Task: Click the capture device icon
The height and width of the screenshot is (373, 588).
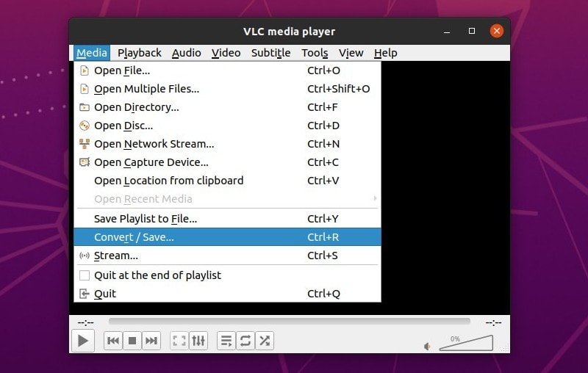Action: pyautogui.click(x=85, y=162)
